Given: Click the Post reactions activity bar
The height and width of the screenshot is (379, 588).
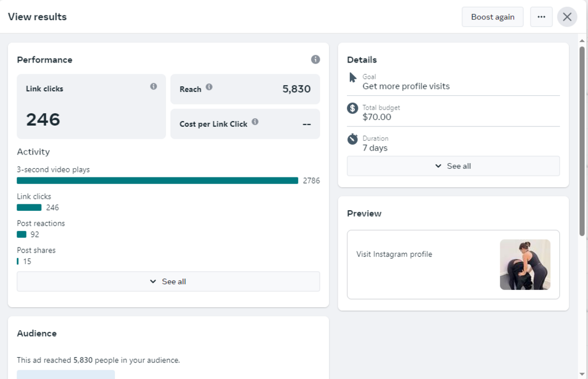Looking at the screenshot, I should (22, 234).
